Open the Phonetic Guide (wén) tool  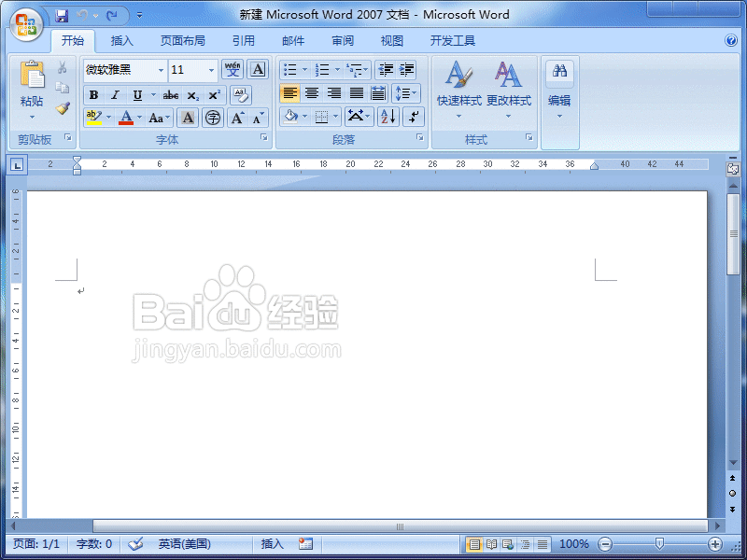point(233,69)
